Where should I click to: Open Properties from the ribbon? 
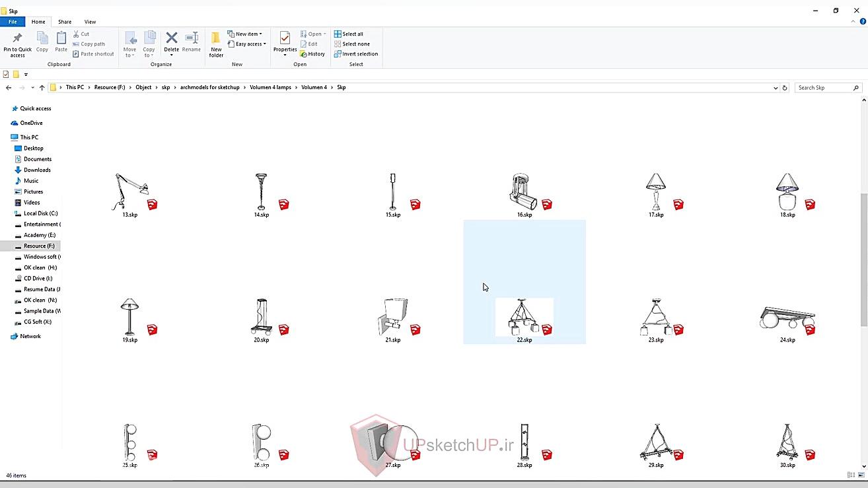(285, 42)
